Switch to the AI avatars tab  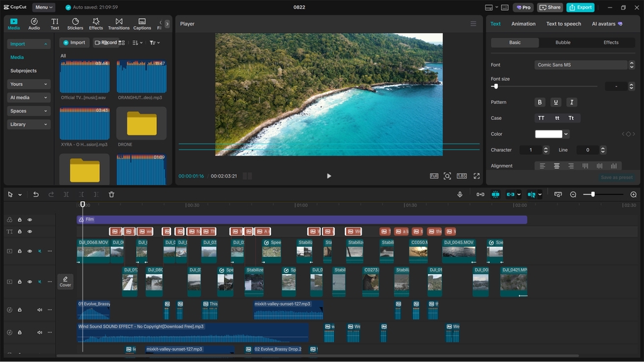click(606, 24)
